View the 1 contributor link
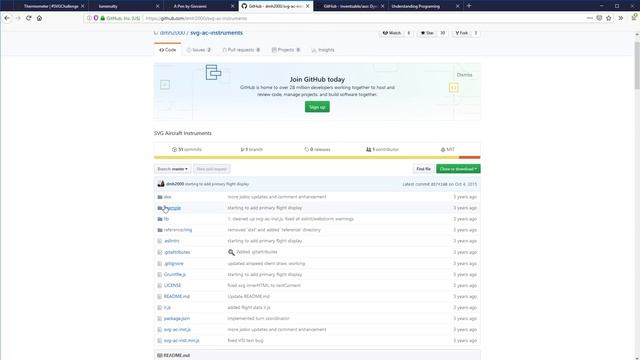 (382, 149)
